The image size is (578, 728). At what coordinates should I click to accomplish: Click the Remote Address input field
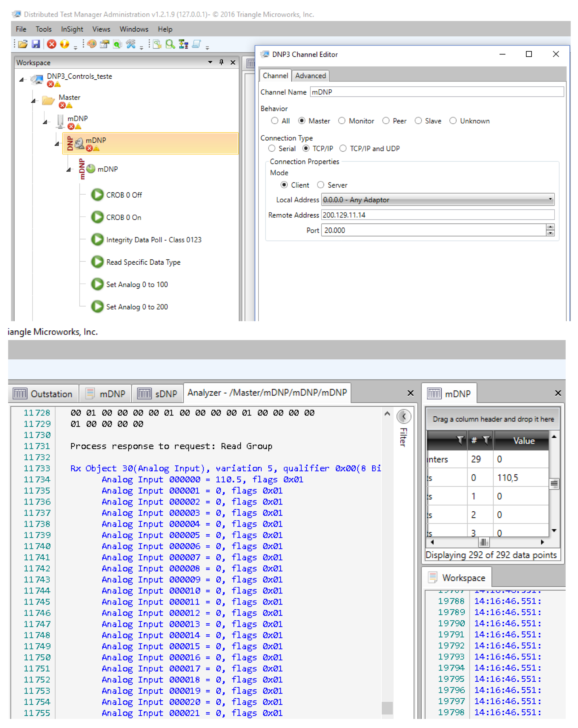pos(437,215)
